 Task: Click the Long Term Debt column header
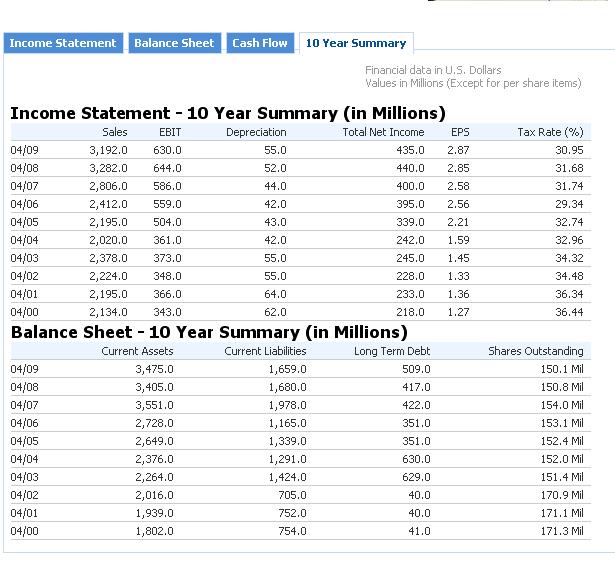point(392,351)
